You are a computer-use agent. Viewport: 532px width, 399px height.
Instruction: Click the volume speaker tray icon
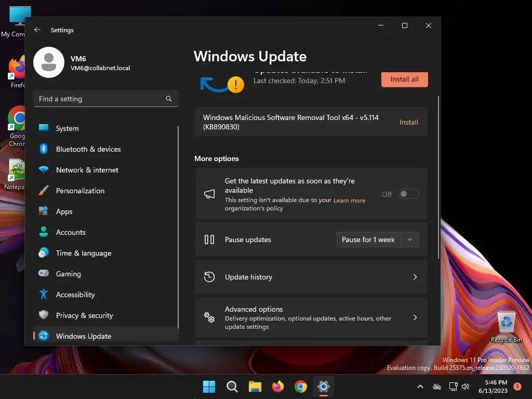pos(465,387)
